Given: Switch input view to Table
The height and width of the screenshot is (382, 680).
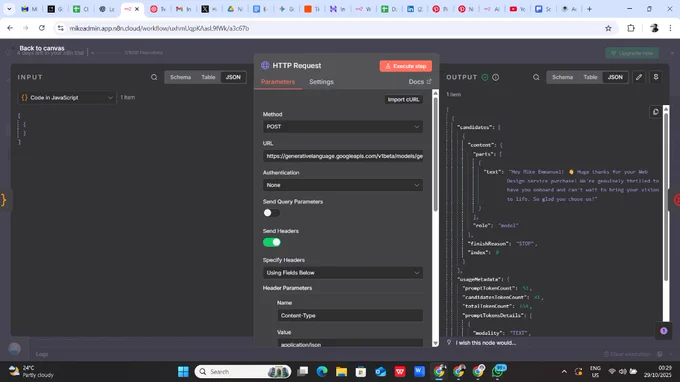Looking at the screenshot, I should 208,77.
